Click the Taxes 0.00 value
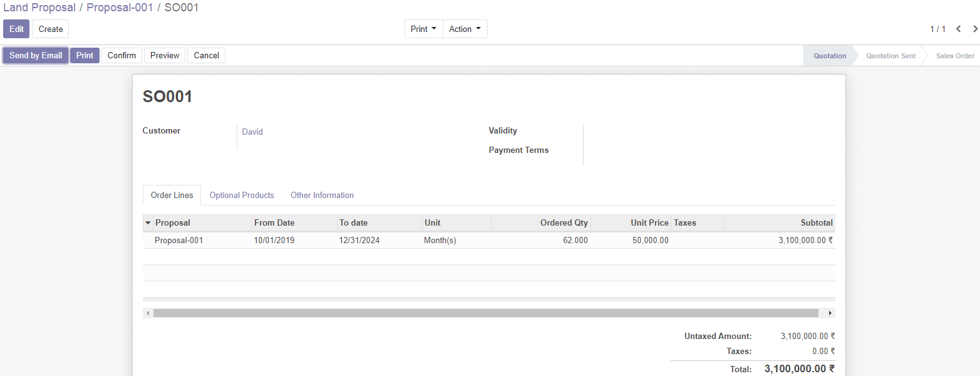 (823, 352)
